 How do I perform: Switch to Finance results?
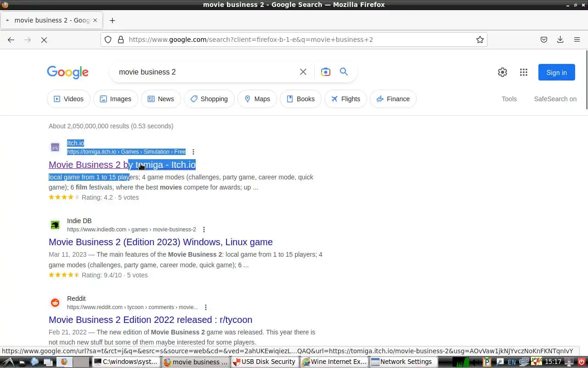point(393,99)
